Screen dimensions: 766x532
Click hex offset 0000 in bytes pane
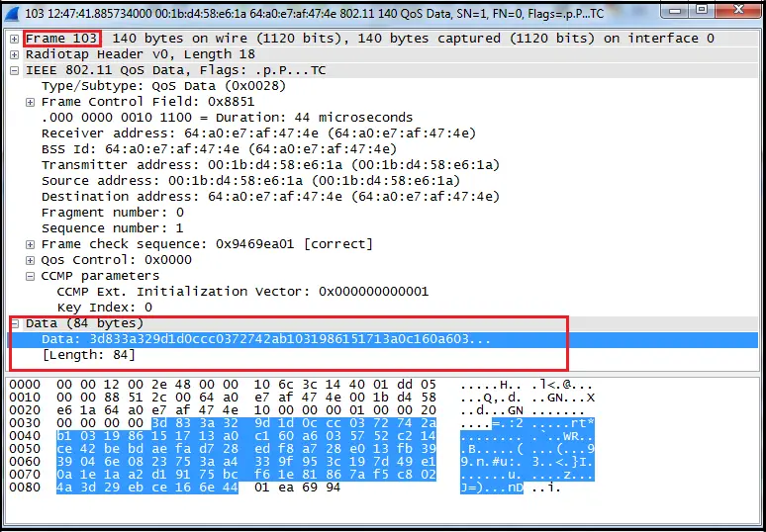coord(25,385)
